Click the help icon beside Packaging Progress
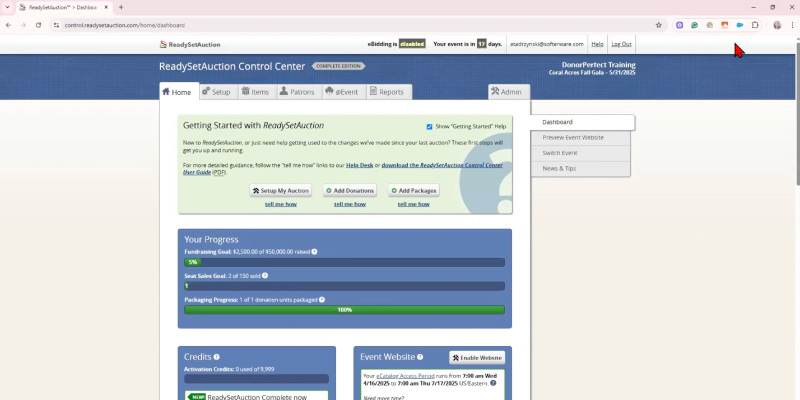 (322, 300)
